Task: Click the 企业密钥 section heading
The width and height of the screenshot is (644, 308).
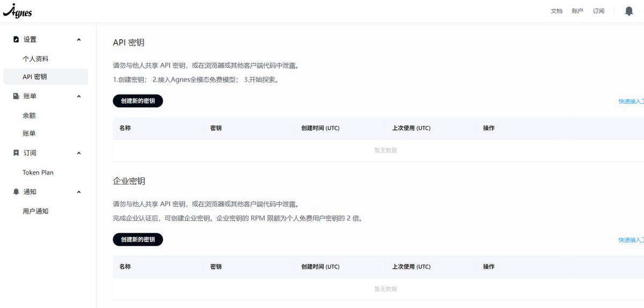Action: pos(129,181)
